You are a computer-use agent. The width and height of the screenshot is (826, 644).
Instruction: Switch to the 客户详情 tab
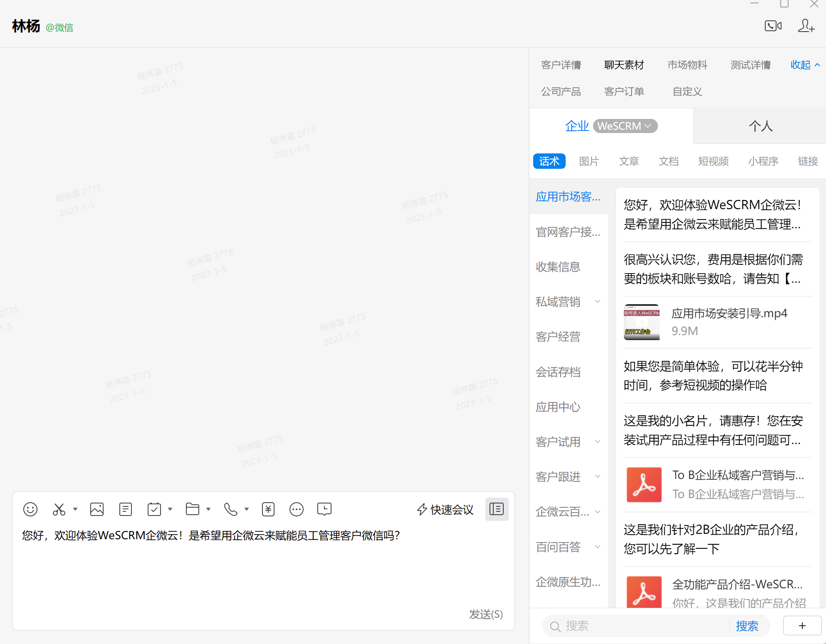561,65
